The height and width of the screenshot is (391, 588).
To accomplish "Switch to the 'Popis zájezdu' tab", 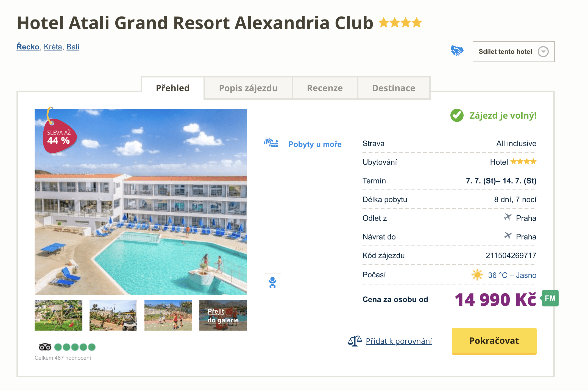I will pos(248,88).
